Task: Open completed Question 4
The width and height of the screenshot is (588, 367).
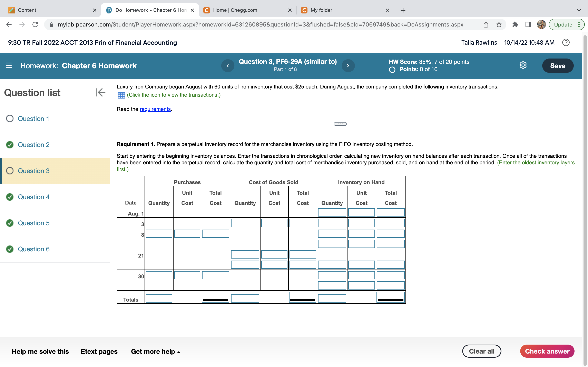Action: coord(34,197)
